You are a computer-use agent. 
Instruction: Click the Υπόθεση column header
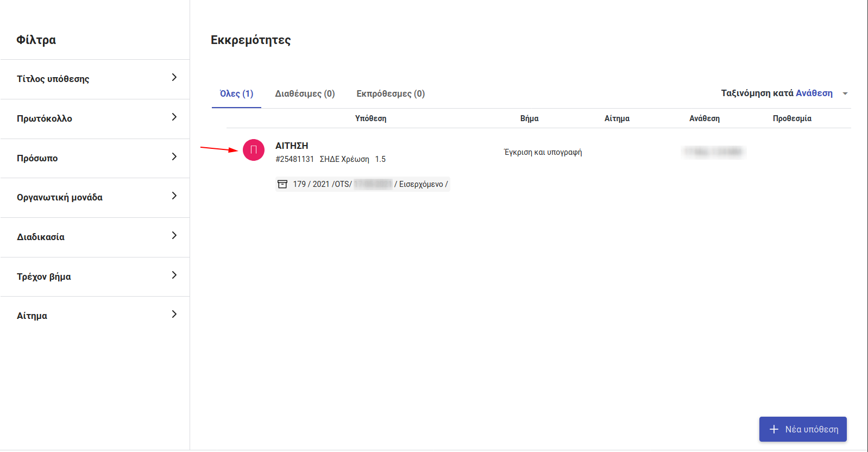tap(371, 118)
